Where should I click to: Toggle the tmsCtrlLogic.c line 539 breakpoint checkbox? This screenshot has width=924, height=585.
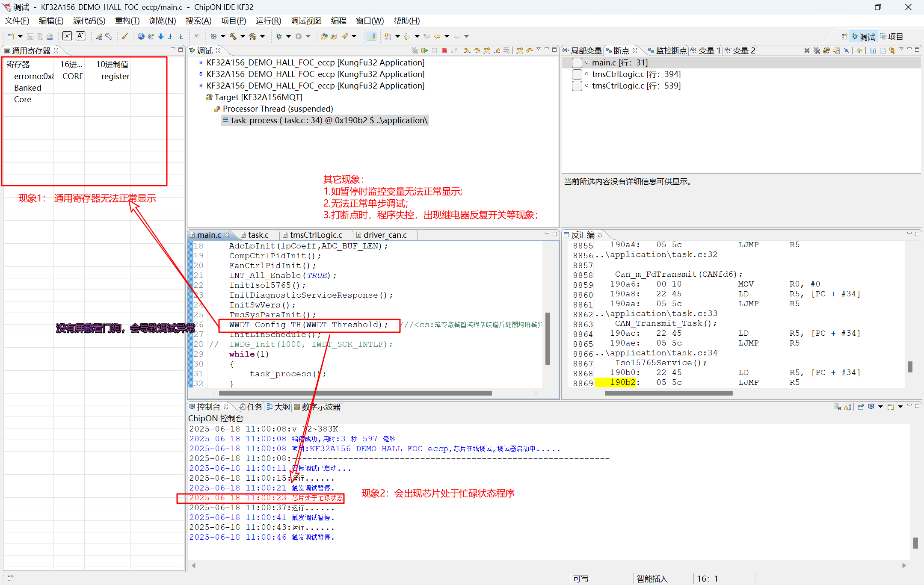coord(577,86)
